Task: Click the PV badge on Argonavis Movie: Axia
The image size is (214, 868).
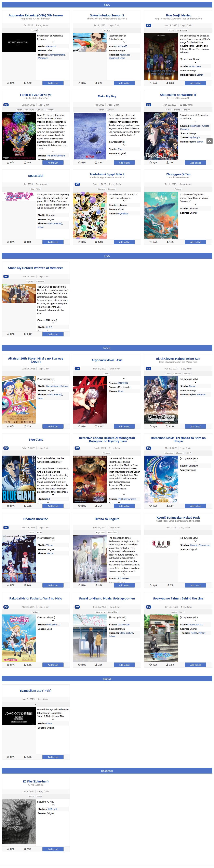Action: tap(77, 369)
